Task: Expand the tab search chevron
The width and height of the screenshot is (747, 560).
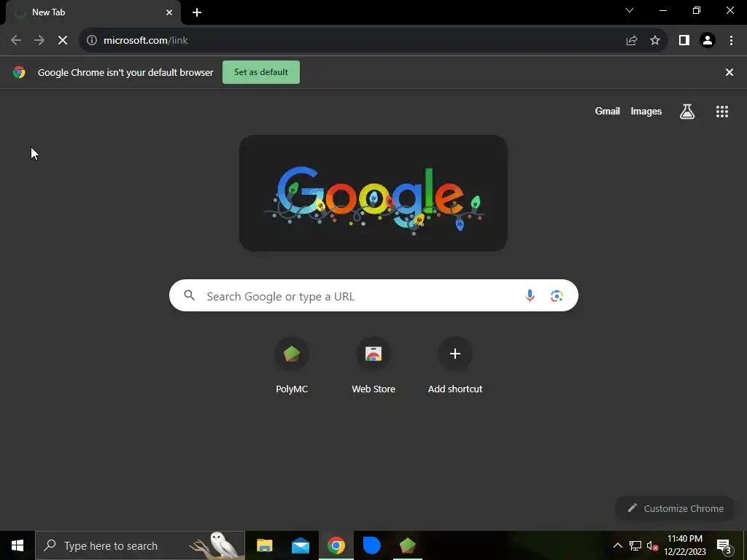Action: pos(630,10)
